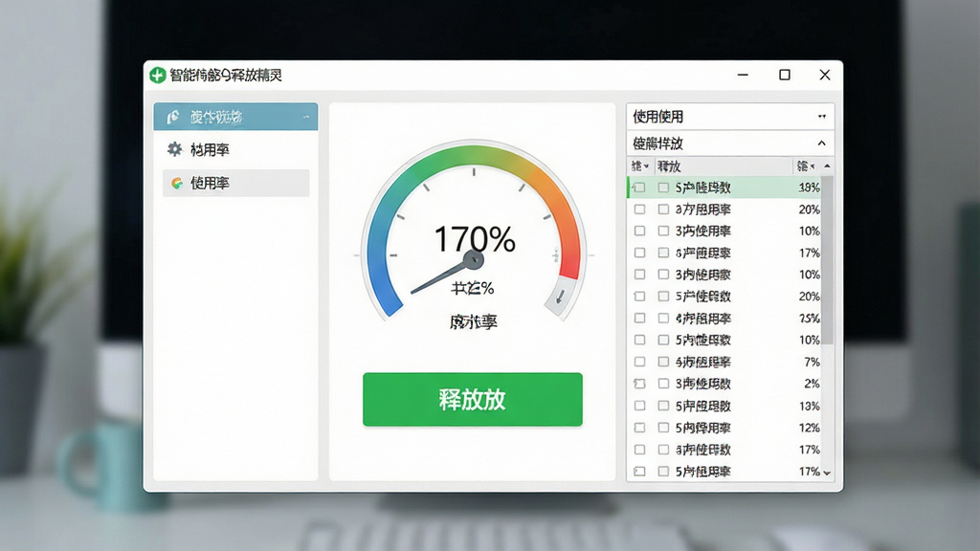This screenshot has height=551, width=980.
Task: Select the green highlighted first list row
Action: point(724,187)
